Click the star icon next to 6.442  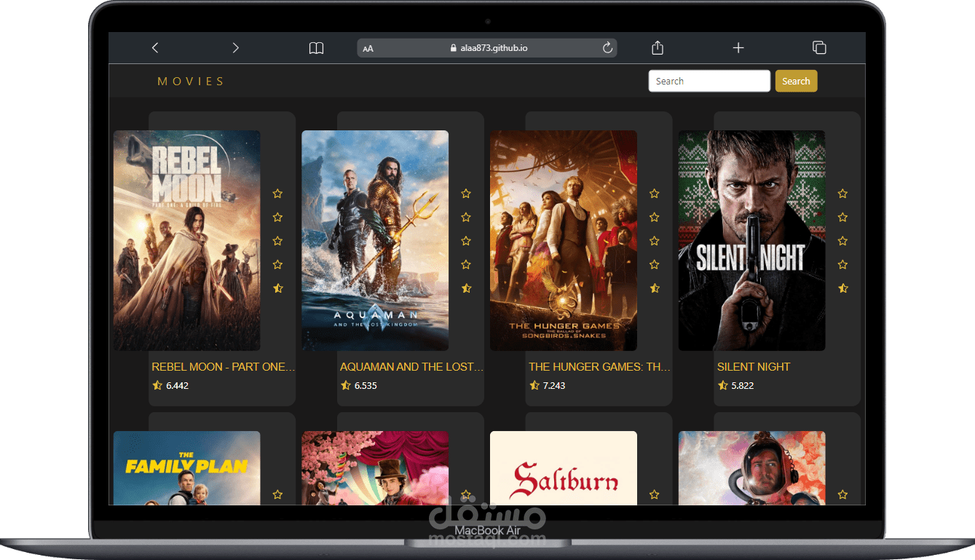coord(157,385)
